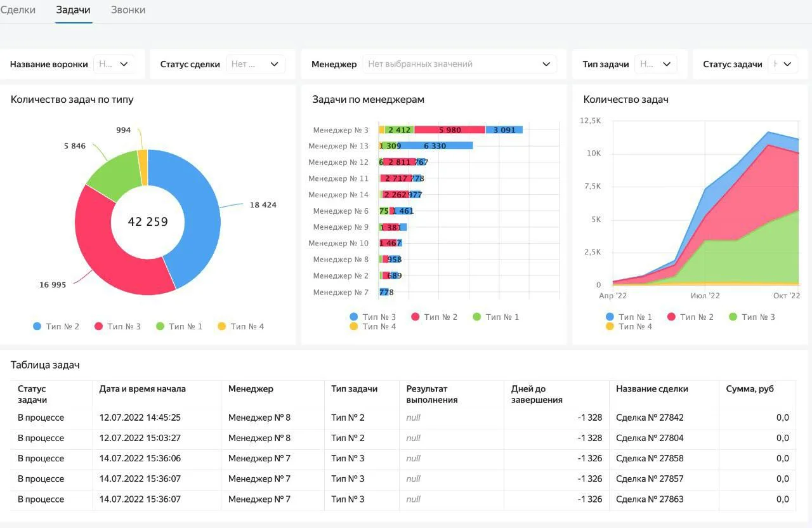Image resolution: width=812 pixels, height=528 pixels.
Task: Toggle Тип № 2 in Задачи по менеджерам legend
Action: coord(434,317)
